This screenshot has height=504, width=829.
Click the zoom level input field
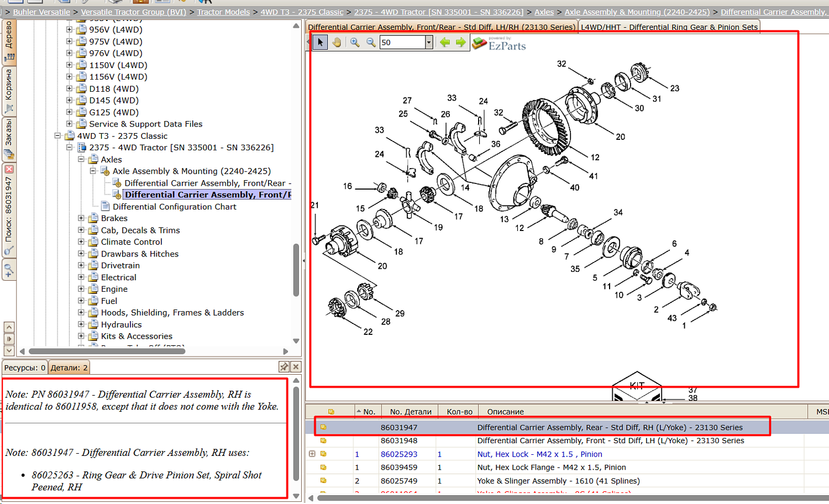(402, 43)
